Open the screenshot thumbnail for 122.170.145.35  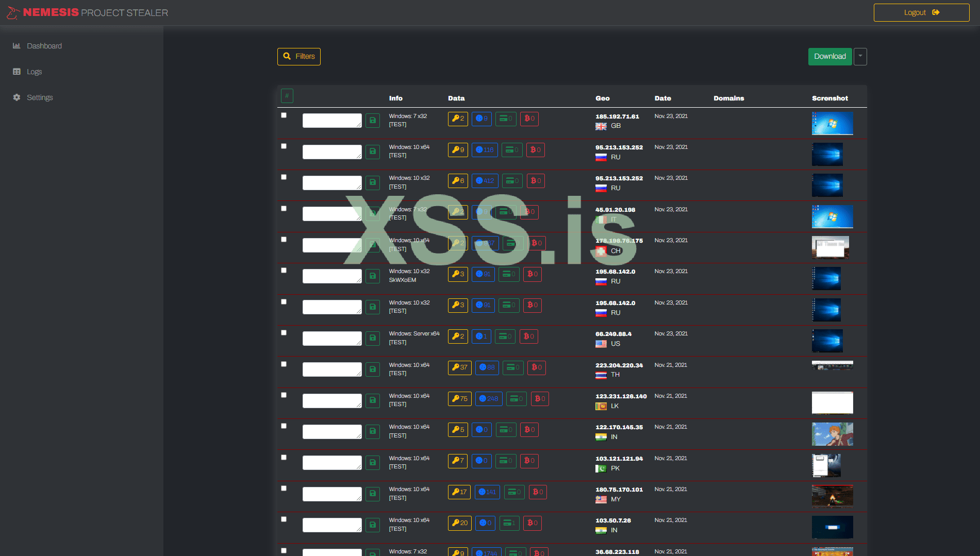point(833,434)
